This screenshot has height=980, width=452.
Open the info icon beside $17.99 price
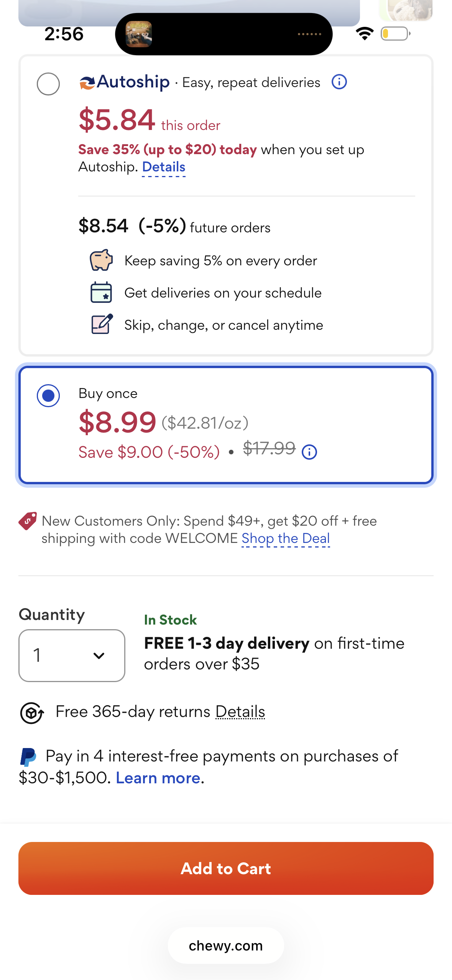(309, 452)
